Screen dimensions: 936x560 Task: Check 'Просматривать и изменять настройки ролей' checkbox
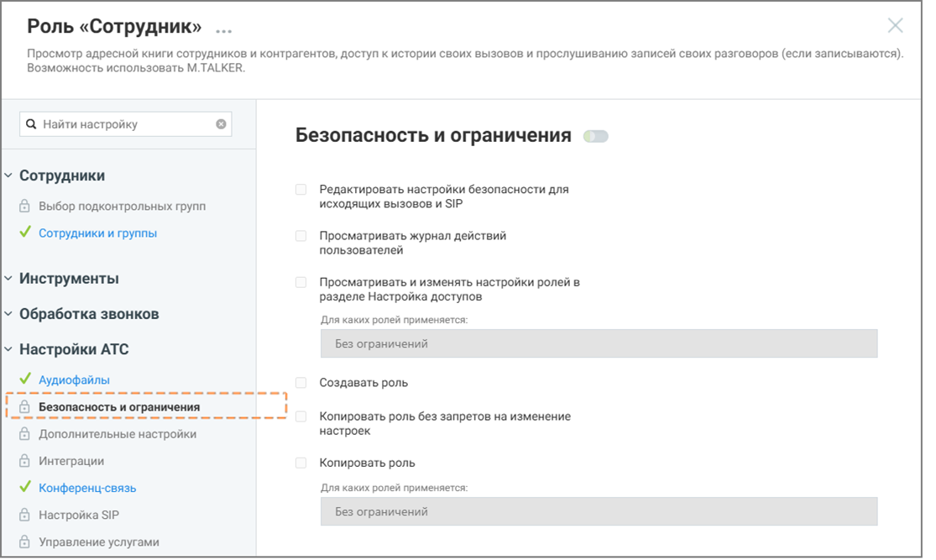pyautogui.click(x=301, y=282)
